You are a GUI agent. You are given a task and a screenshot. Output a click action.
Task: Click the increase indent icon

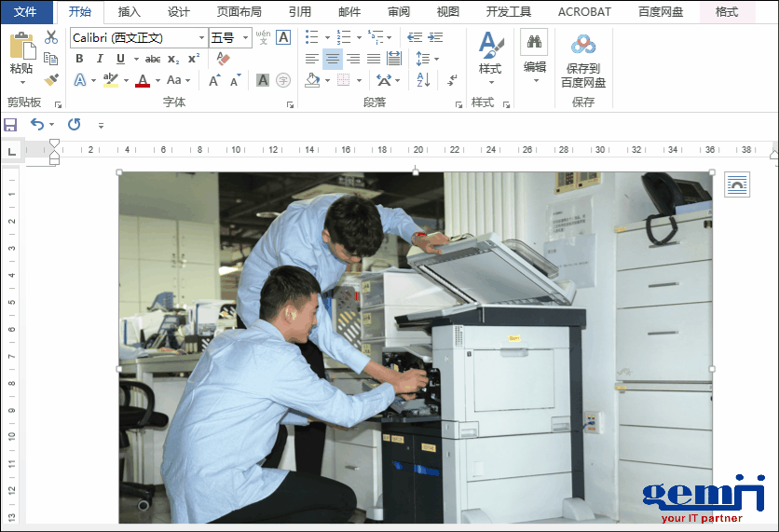tap(435, 37)
